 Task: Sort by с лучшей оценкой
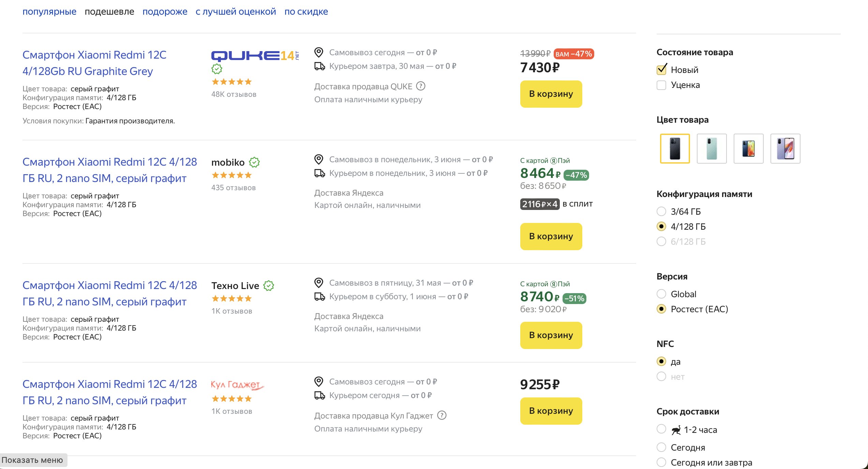[x=236, y=11]
